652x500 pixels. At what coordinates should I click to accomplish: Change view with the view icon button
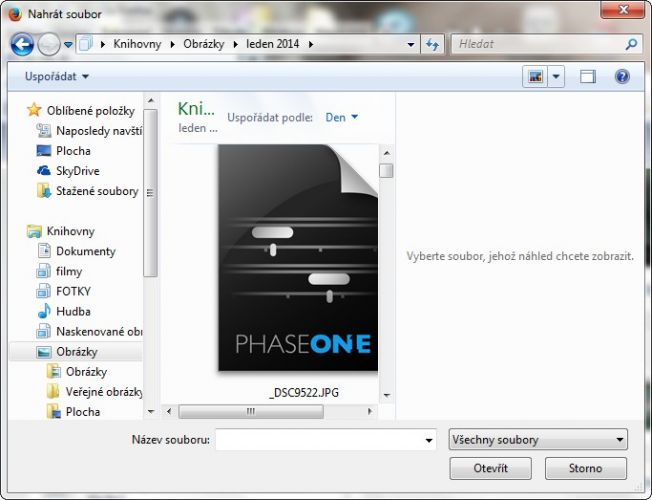point(535,77)
